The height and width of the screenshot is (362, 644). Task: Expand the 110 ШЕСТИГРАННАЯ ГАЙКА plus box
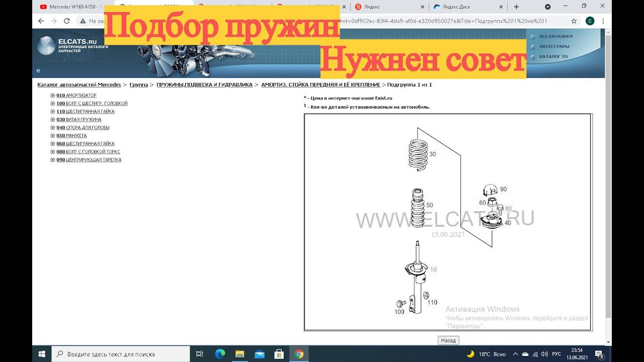click(x=52, y=112)
